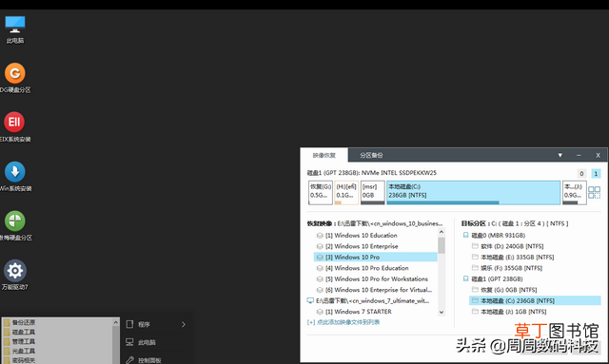Click the image list scroll-down arrow
The image size is (609, 364).
[442, 312]
